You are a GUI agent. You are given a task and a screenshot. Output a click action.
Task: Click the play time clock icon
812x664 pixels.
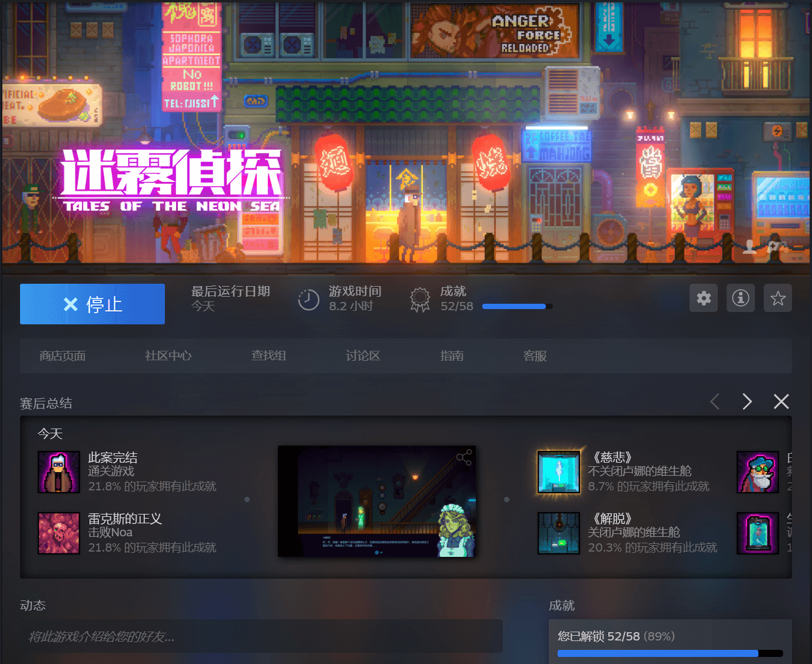click(x=309, y=300)
